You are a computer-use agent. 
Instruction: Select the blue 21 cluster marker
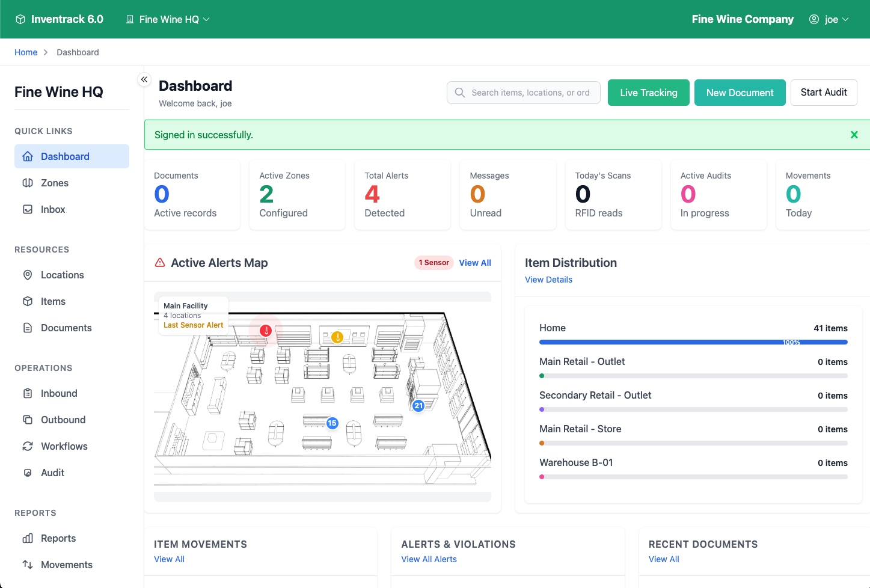(418, 406)
